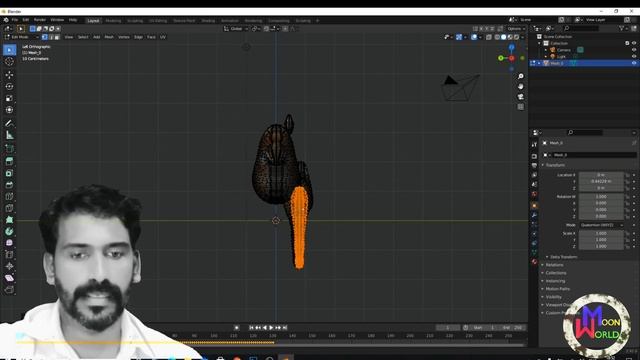Open the Mesh menu in viewport header
Screen dimensions: 640x360
coord(109,37)
